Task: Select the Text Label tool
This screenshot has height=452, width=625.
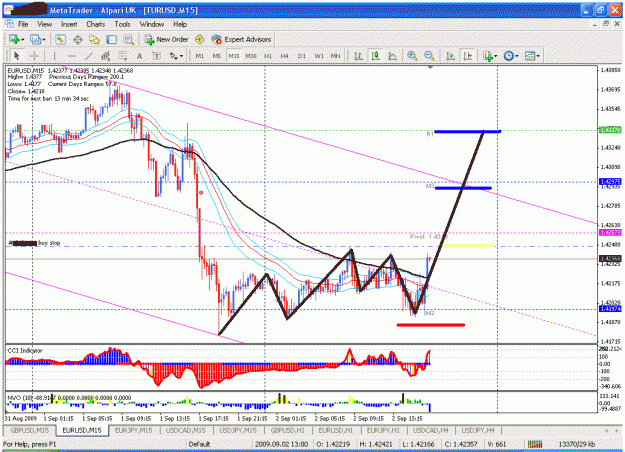Action: [x=157, y=56]
